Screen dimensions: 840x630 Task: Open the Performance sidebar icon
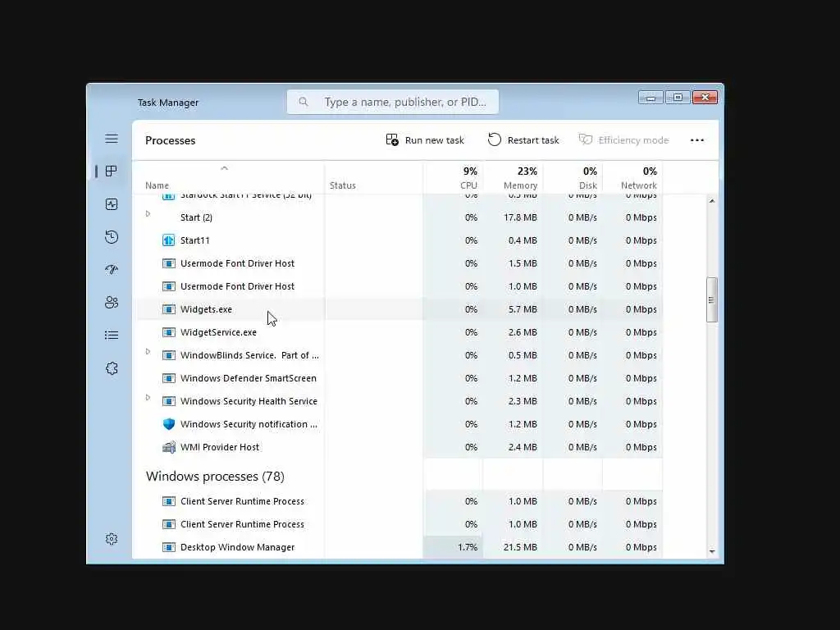coord(112,204)
